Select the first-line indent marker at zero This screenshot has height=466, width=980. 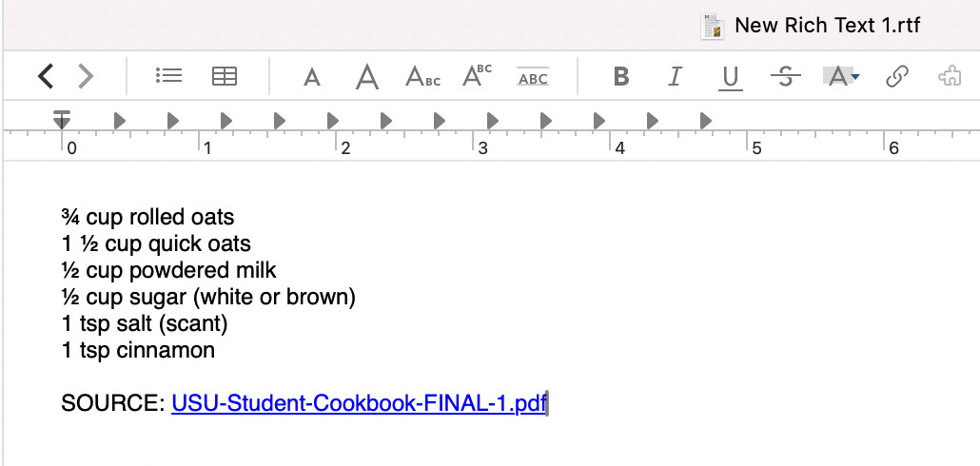pos(61,119)
